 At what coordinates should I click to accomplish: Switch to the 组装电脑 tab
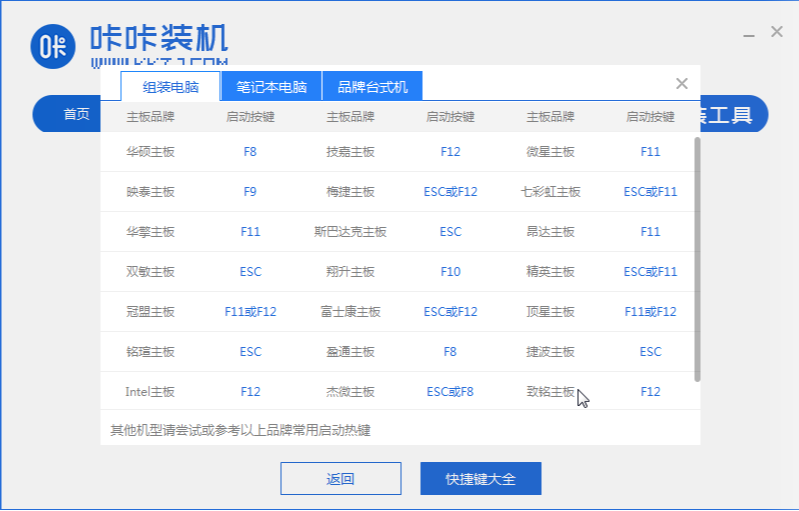pos(170,87)
